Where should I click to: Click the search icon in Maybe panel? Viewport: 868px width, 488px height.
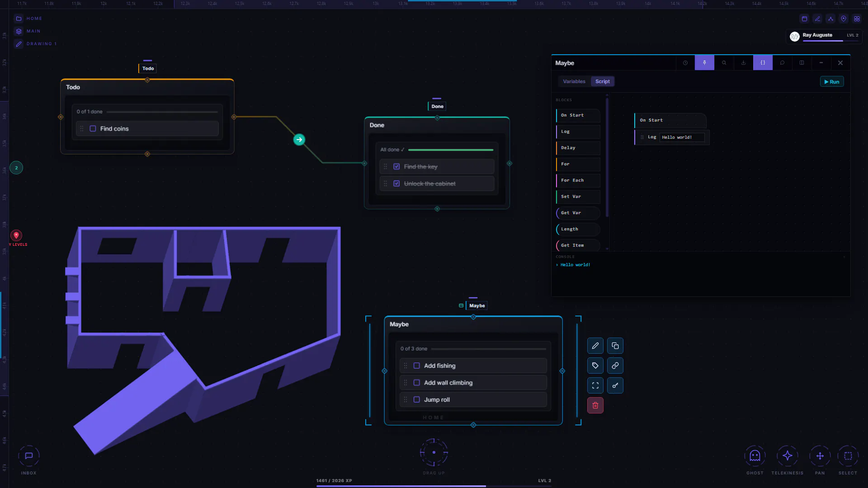pos(724,63)
